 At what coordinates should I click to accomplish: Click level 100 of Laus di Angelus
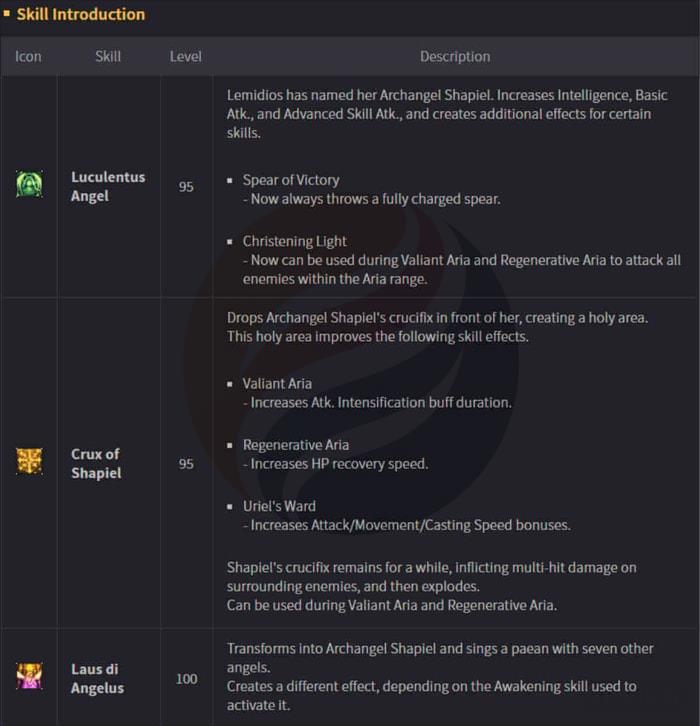[x=186, y=679]
